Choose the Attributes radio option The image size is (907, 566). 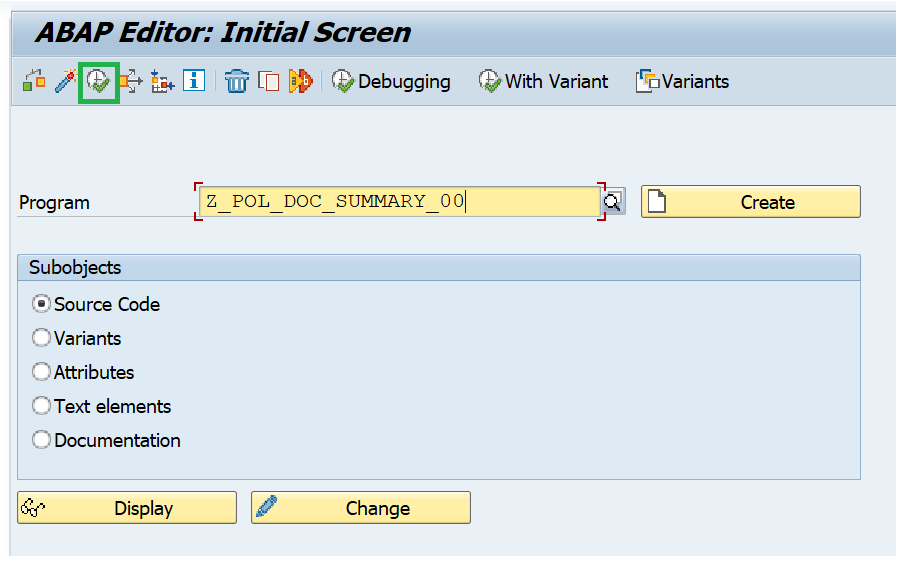pos(41,372)
